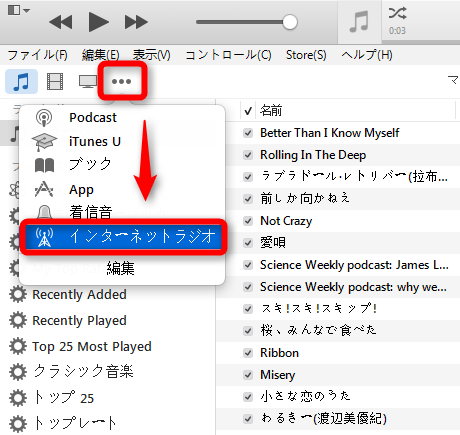
Task: Select the Music library icon
Action: click(21, 82)
